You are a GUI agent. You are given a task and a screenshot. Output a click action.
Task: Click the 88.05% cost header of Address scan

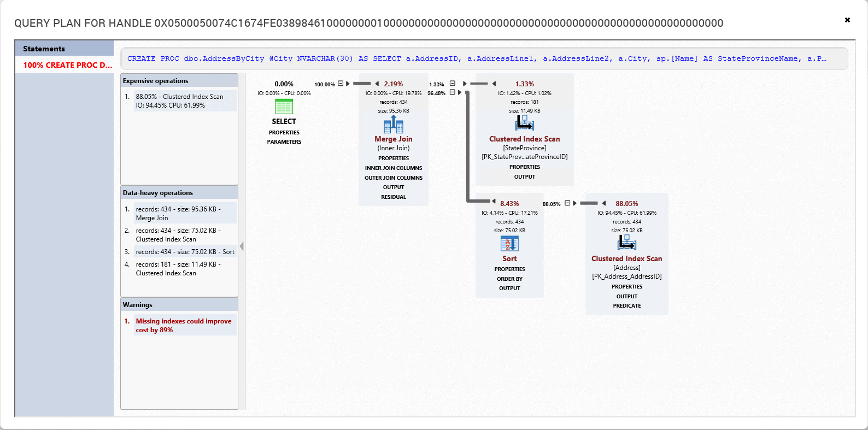[x=627, y=203]
